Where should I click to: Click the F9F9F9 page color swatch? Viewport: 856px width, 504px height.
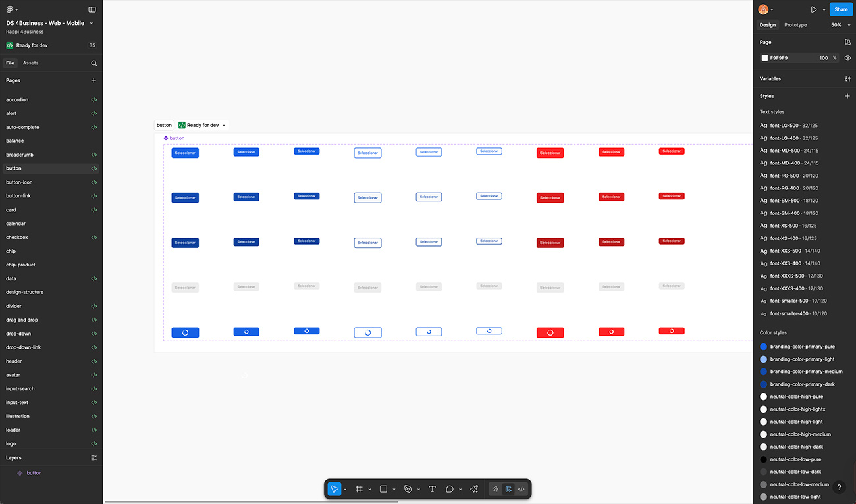pos(764,58)
